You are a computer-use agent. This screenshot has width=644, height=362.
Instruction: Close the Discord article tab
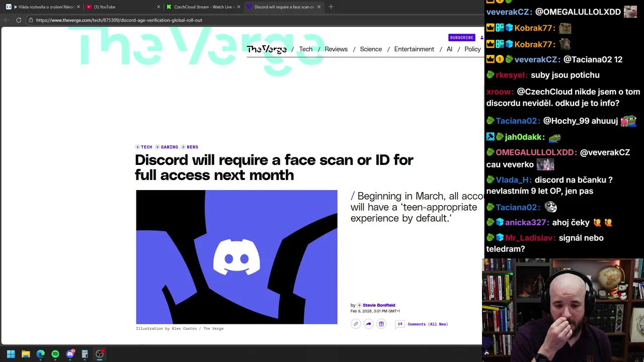318,7
